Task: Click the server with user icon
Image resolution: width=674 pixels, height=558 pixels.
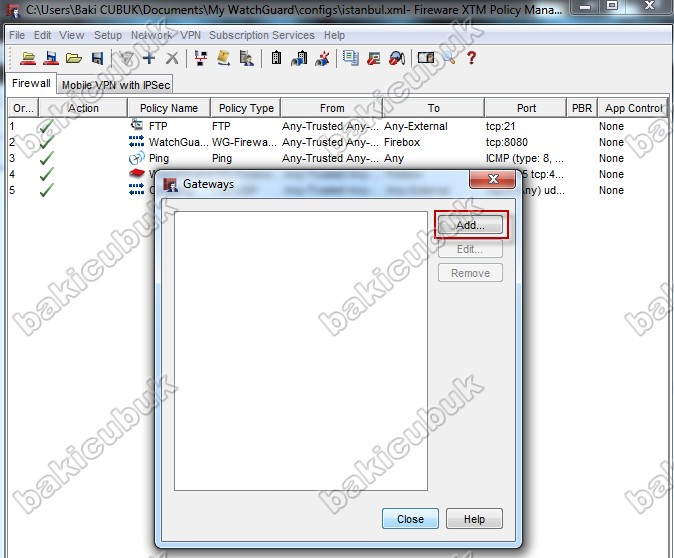Action: tap(247, 58)
